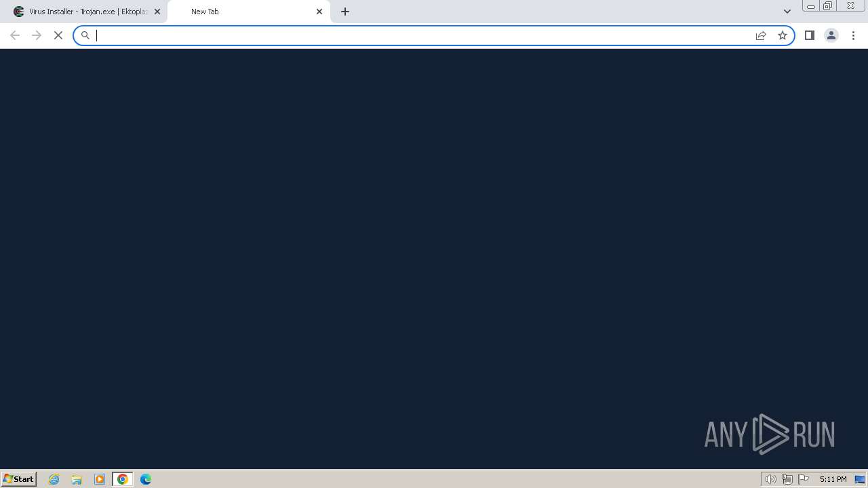Share this page icon in the address bar
Screen dimensions: 868x488
pos(761,35)
